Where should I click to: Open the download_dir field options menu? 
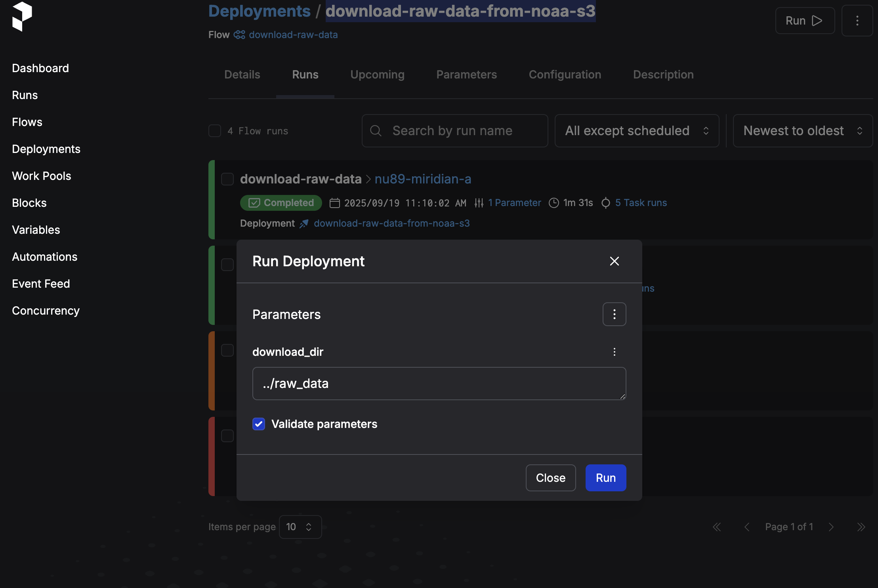614,352
